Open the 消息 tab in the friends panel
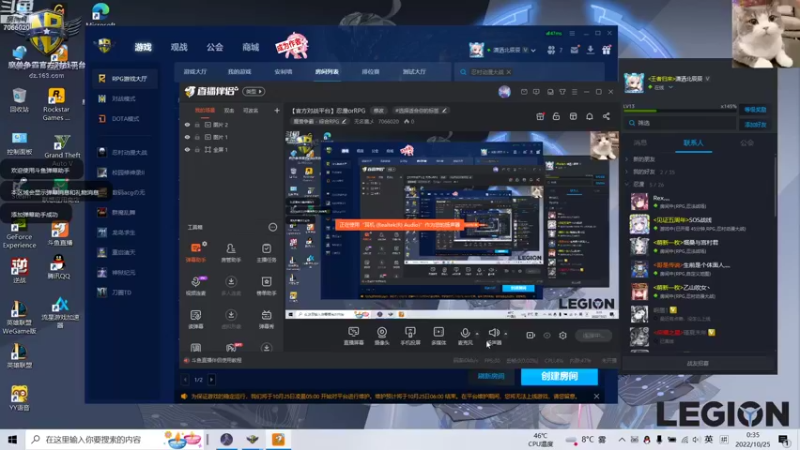 tap(640, 143)
